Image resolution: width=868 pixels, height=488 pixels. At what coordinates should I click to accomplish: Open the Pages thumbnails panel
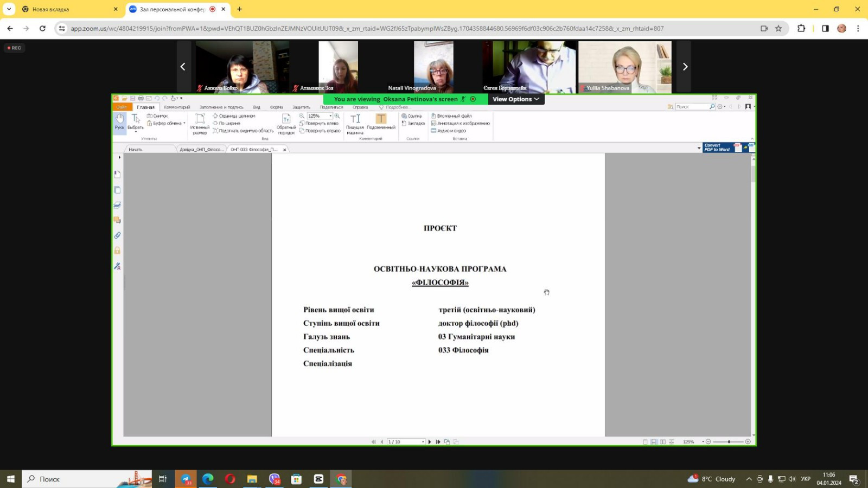(x=117, y=190)
